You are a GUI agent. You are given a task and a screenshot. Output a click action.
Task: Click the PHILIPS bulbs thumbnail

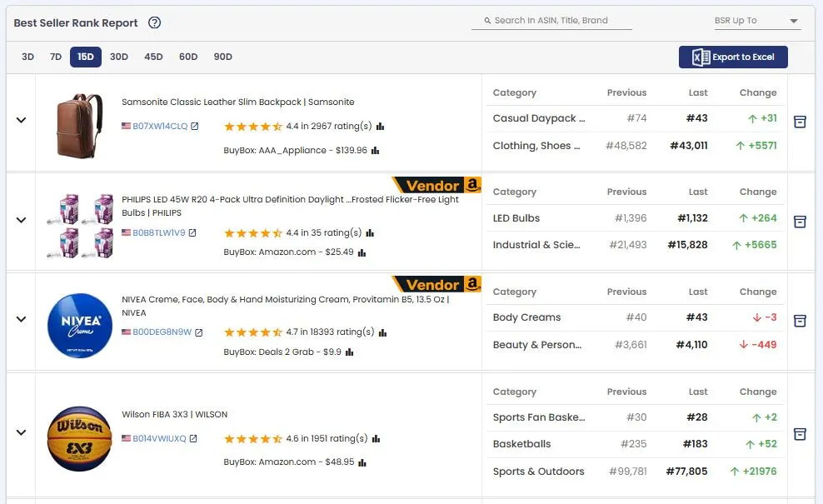pos(80,225)
